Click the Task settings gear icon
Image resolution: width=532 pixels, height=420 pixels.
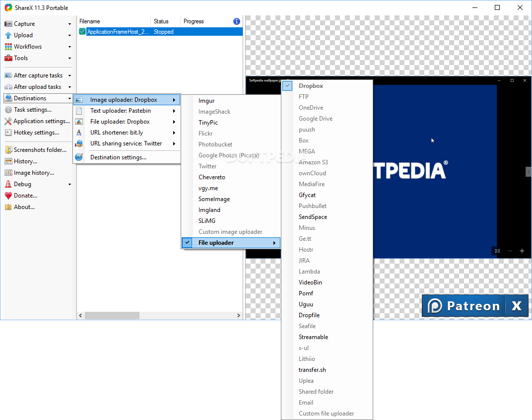pos(8,110)
